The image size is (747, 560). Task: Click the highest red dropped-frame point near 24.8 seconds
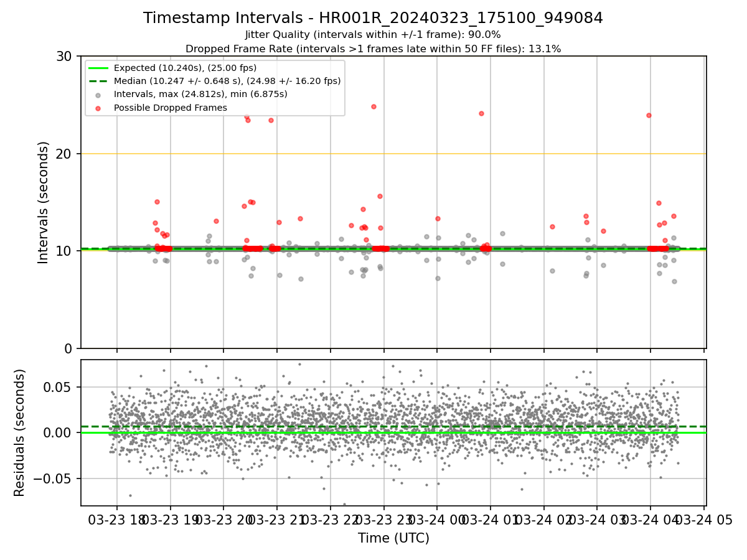374,106
